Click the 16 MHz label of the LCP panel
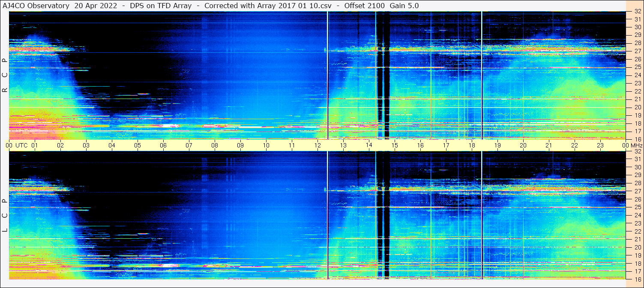 point(638,279)
